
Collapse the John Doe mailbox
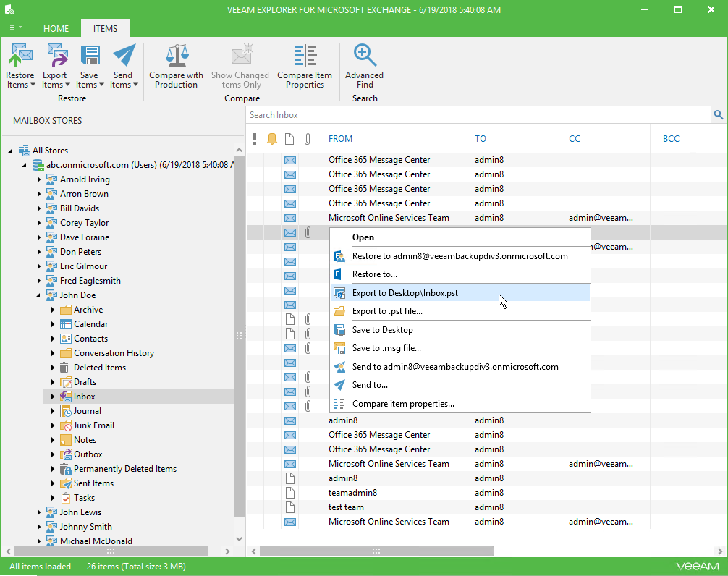38,295
